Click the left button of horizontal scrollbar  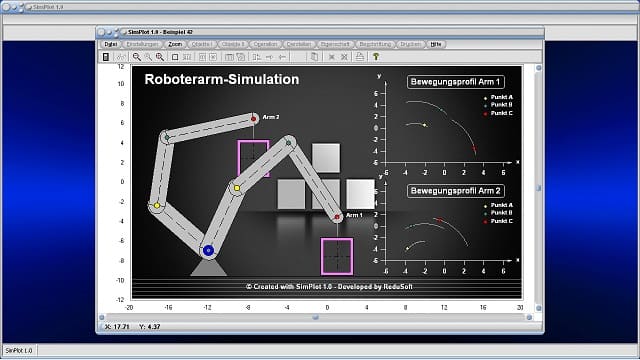pos(102,317)
